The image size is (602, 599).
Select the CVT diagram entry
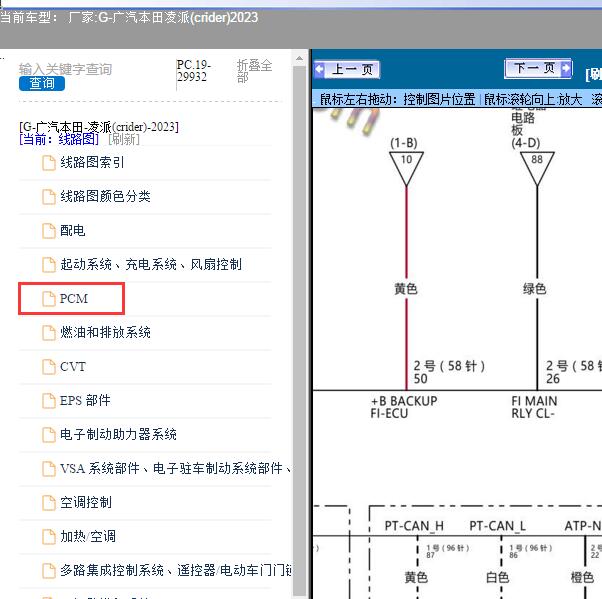(x=73, y=367)
